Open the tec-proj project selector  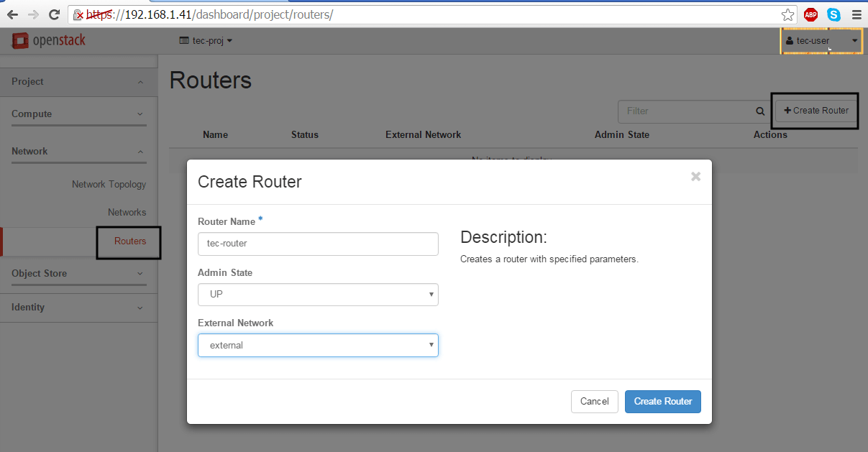pyautogui.click(x=206, y=41)
